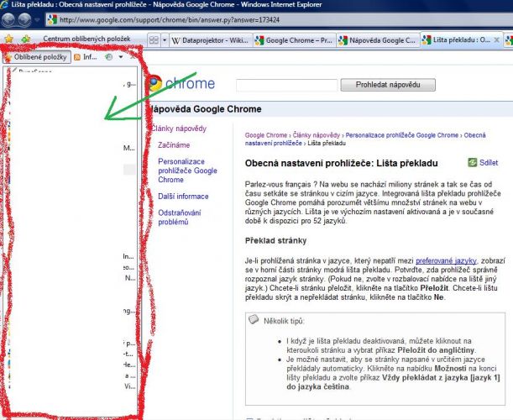
Task: Go back with the browser Back arrow
Action: tap(8, 20)
